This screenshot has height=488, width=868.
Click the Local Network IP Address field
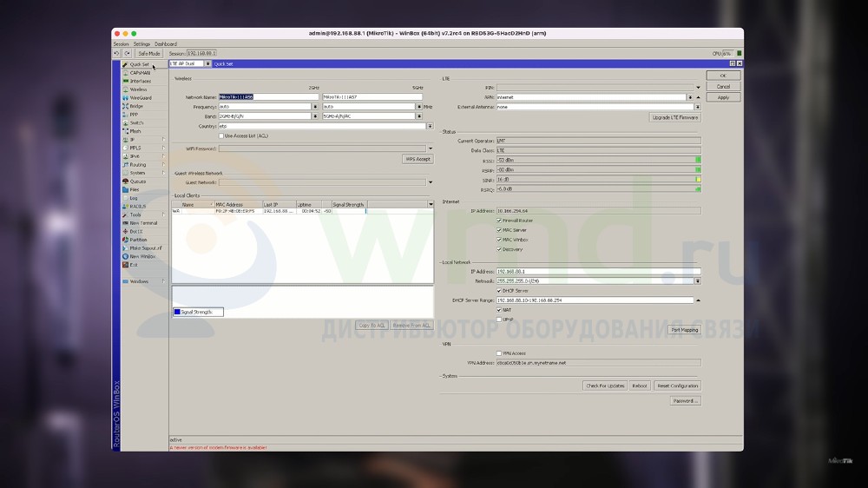tap(598, 272)
